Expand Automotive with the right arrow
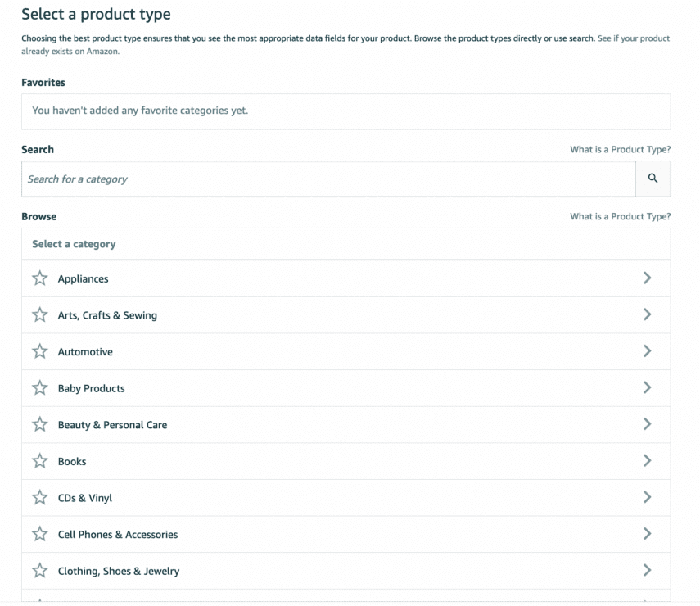Screen dimensions: 700x606 pyautogui.click(x=647, y=351)
